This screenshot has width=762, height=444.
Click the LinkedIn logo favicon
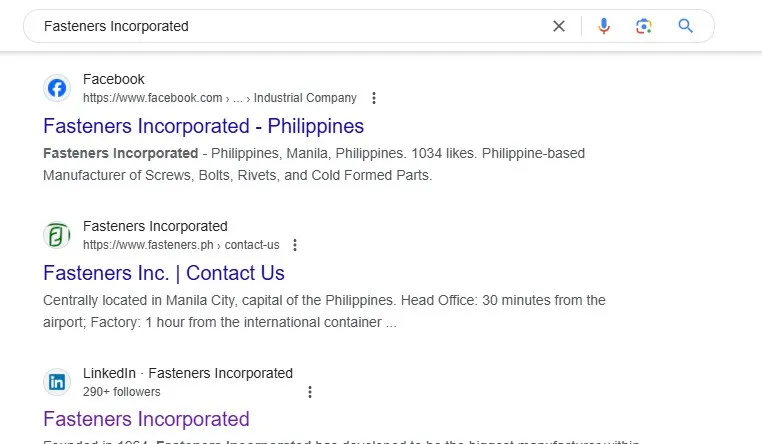(57, 382)
